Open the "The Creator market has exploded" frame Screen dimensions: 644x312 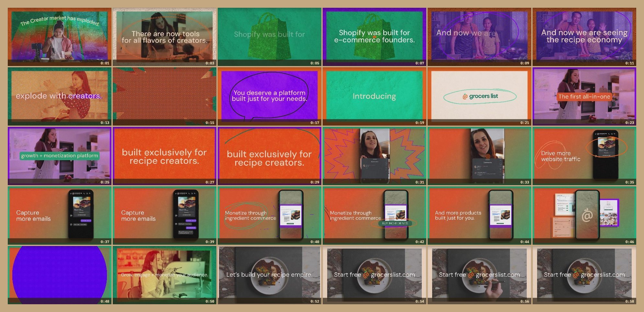[59, 36]
